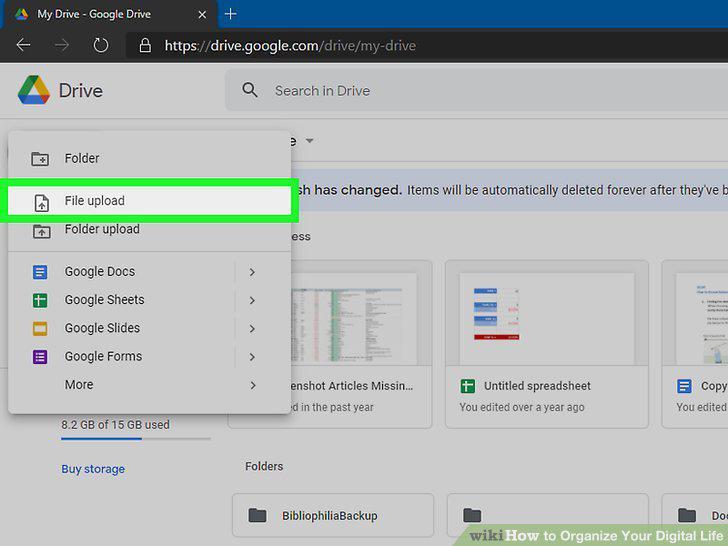Click the Drive favicon in browser tab
The image size is (728, 546).
pos(21,14)
